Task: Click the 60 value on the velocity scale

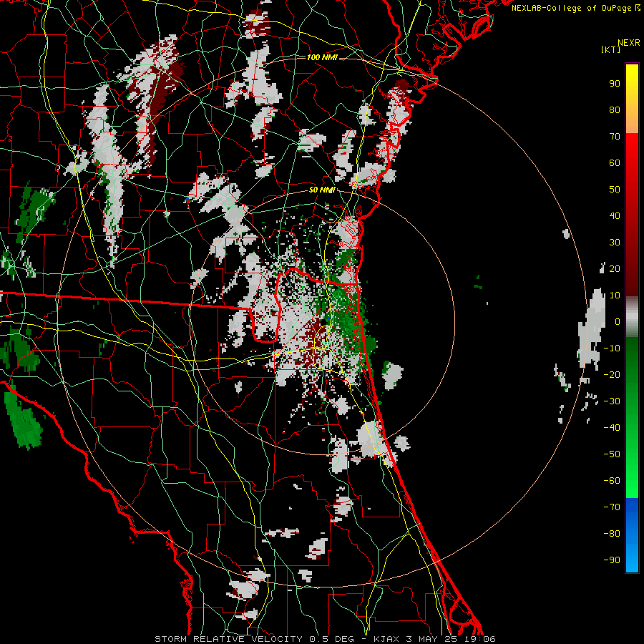Action: (x=615, y=163)
